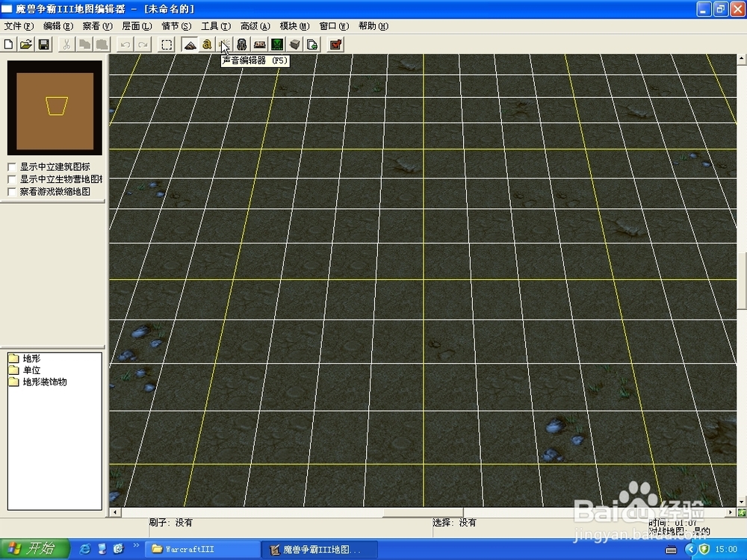Open the Sound editor speaker icon
The width and height of the screenshot is (747, 560).
[x=224, y=45]
